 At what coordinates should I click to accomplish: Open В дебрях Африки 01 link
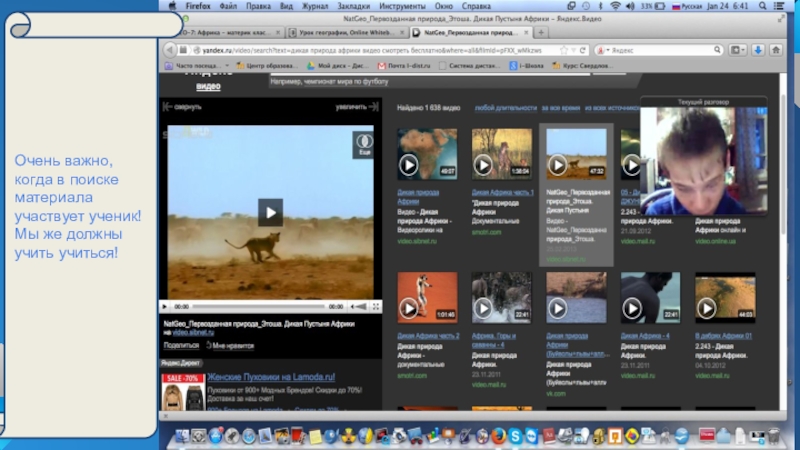(723, 336)
